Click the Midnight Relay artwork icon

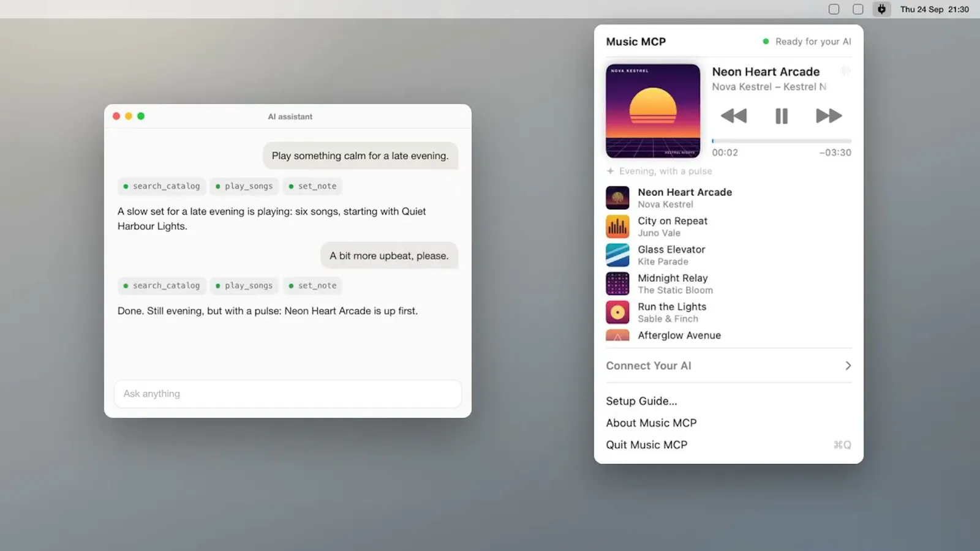[x=617, y=283]
